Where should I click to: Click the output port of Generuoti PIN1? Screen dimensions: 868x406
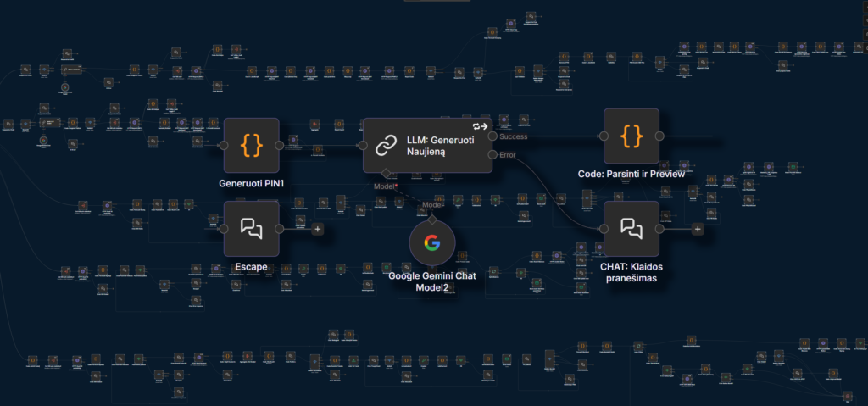point(280,146)
